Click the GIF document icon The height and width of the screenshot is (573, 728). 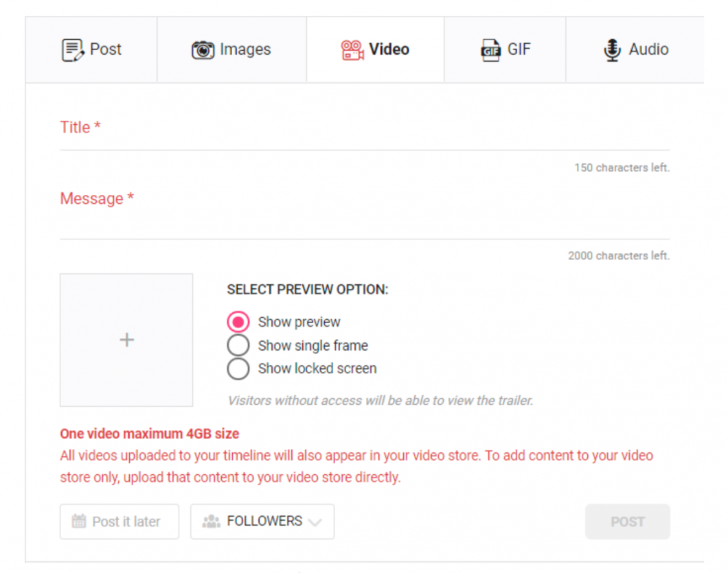489,49
